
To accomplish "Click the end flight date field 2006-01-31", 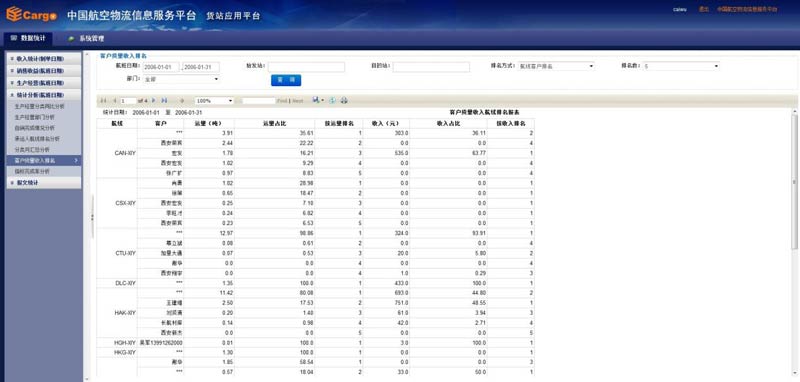I will (x=201, y=67).
